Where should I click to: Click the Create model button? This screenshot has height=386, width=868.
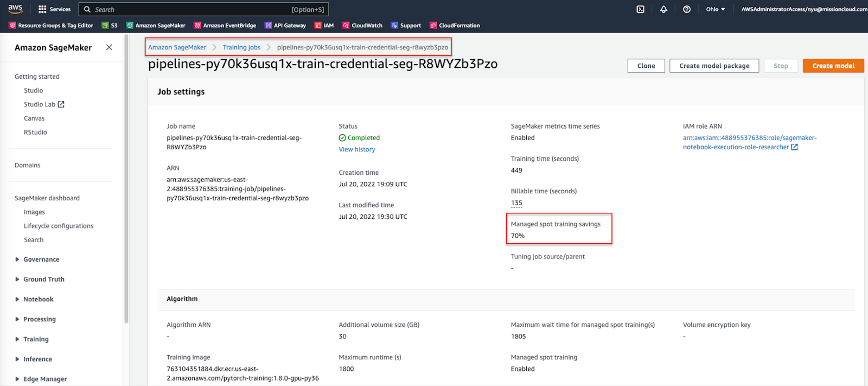tap(833, 66)
